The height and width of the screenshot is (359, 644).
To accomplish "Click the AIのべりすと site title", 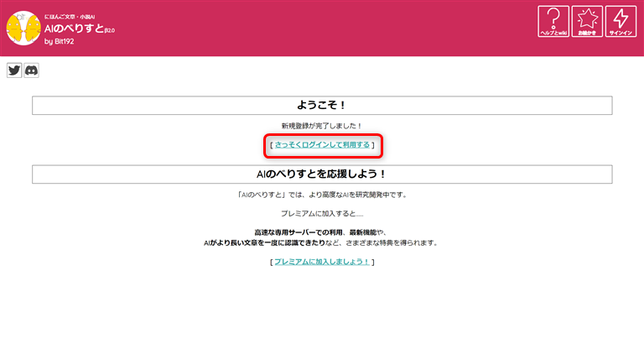I will point(74,28).
